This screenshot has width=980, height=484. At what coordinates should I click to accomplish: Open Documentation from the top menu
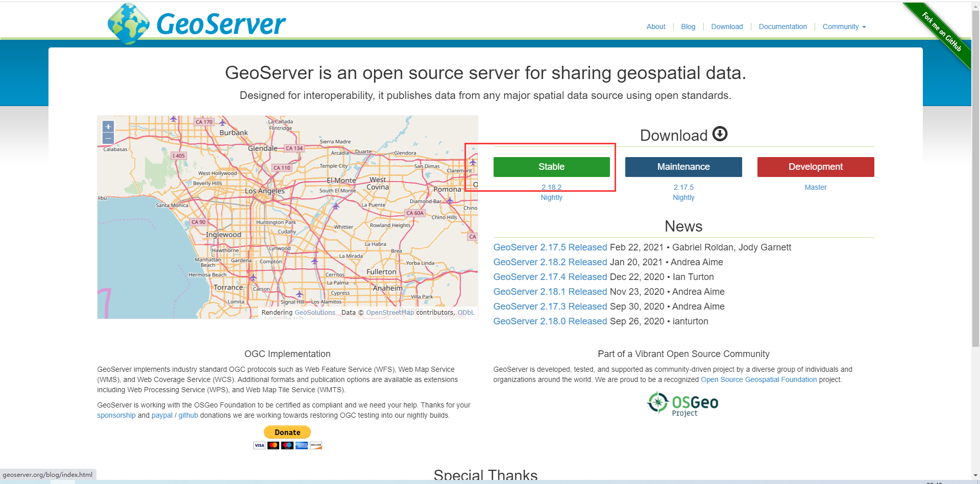782,27
